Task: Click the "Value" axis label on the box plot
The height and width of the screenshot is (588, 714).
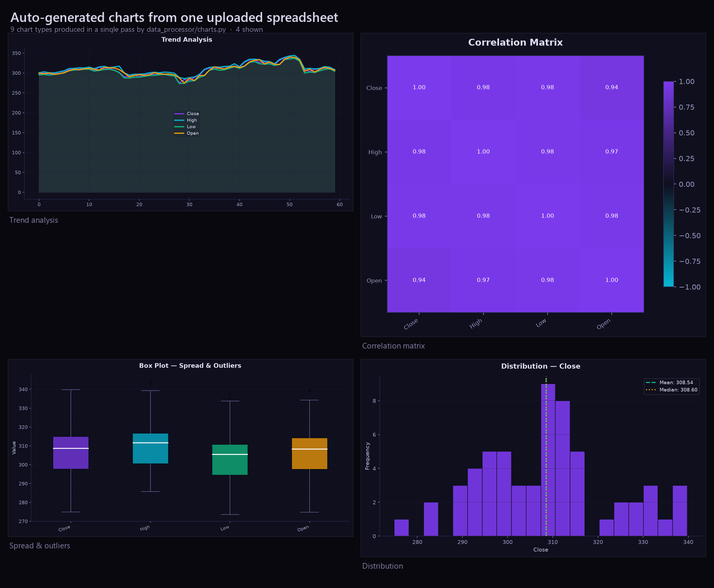Action: [x=14, y=448]
